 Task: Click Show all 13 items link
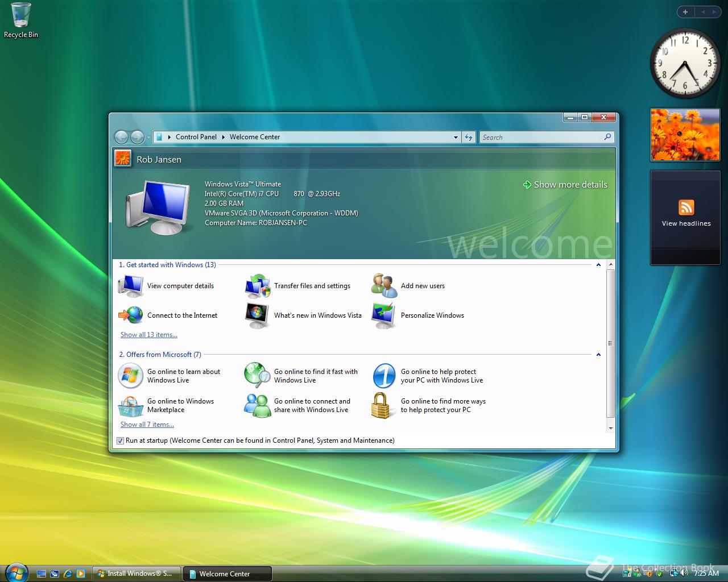149,335
